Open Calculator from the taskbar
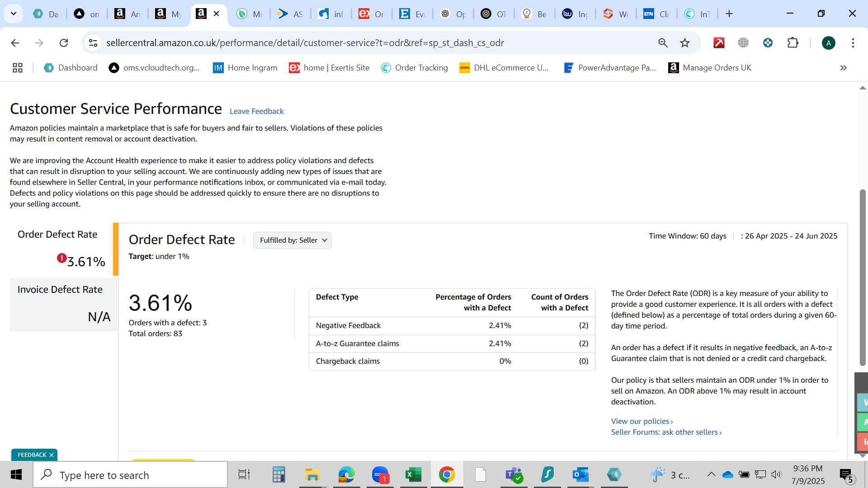 tap(278, 475)
